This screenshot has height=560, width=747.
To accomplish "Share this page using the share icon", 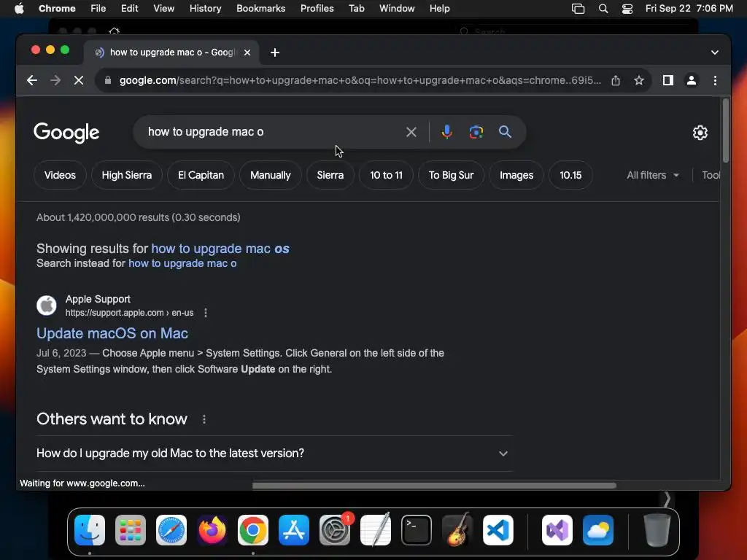I will pyautogui.click(x=616, y=80).
